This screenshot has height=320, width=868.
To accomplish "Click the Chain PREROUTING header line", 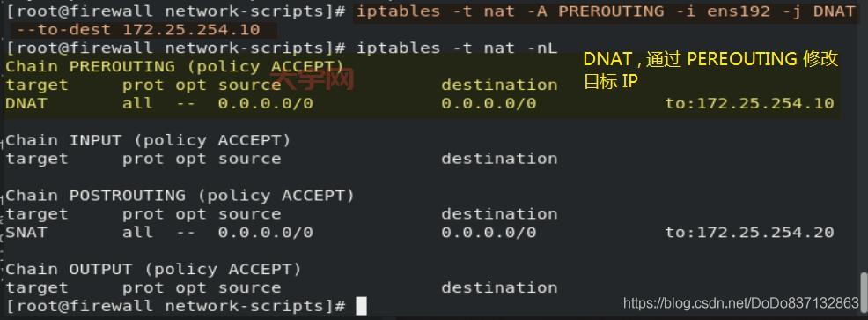I will 174,66.
